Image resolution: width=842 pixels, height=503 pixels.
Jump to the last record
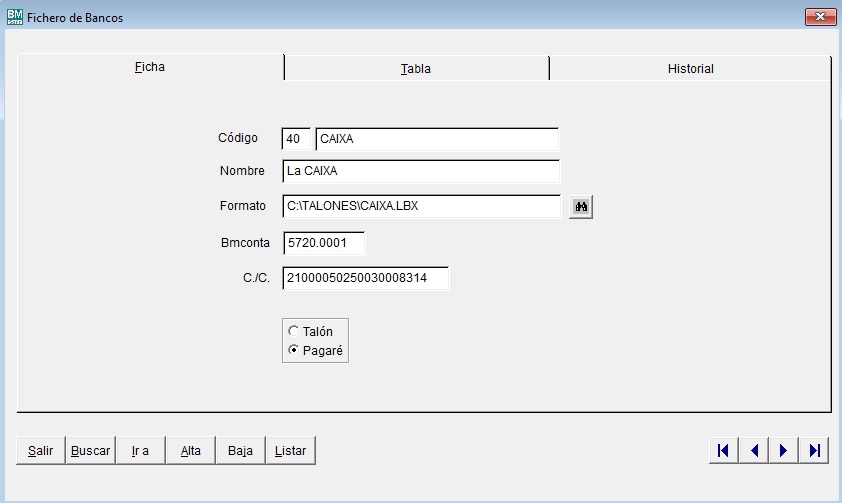coord(814,451)
